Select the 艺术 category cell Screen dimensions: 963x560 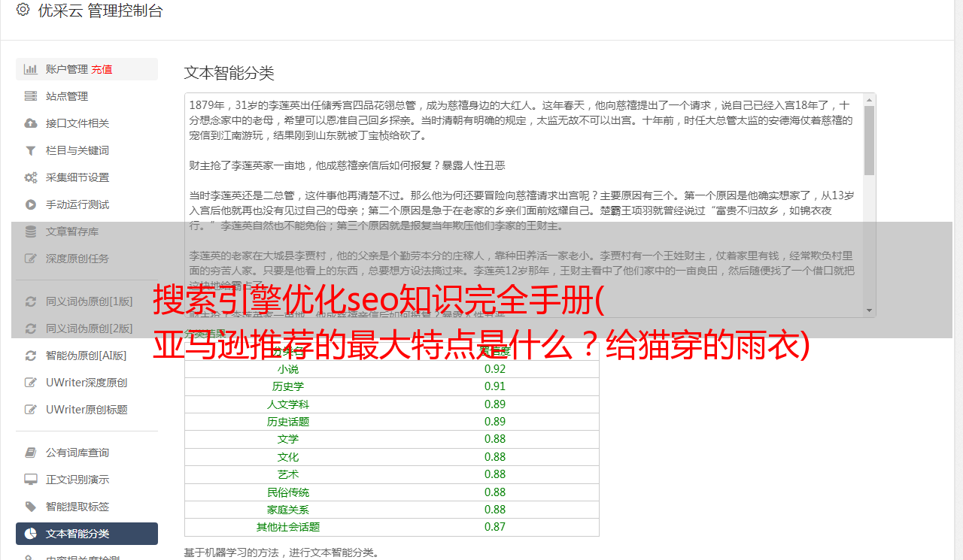(288, 474)
